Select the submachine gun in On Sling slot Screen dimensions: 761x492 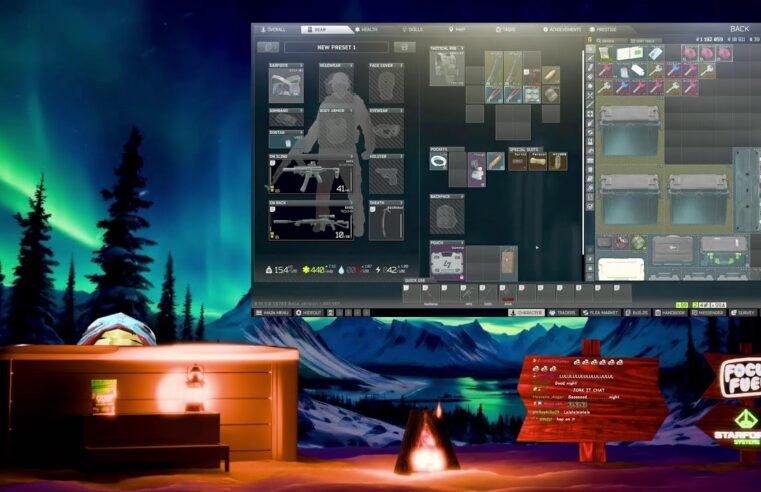311,177
